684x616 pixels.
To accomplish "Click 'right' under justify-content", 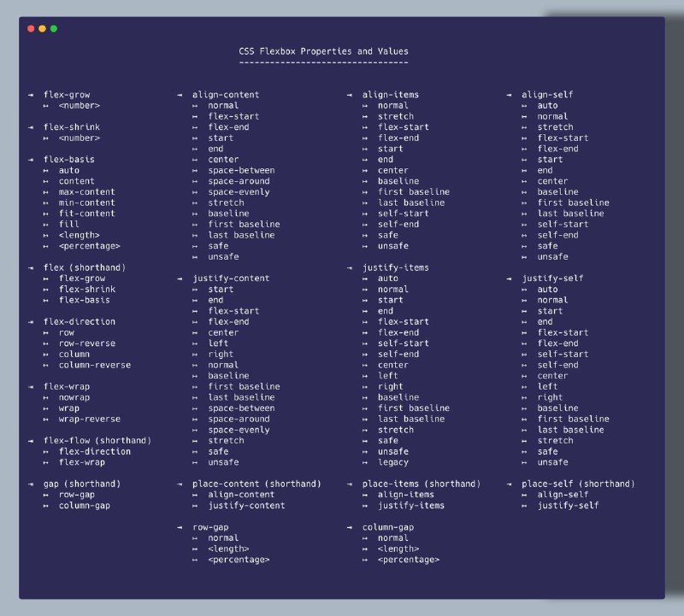I will pyautogui.click(x=221, y=355).
